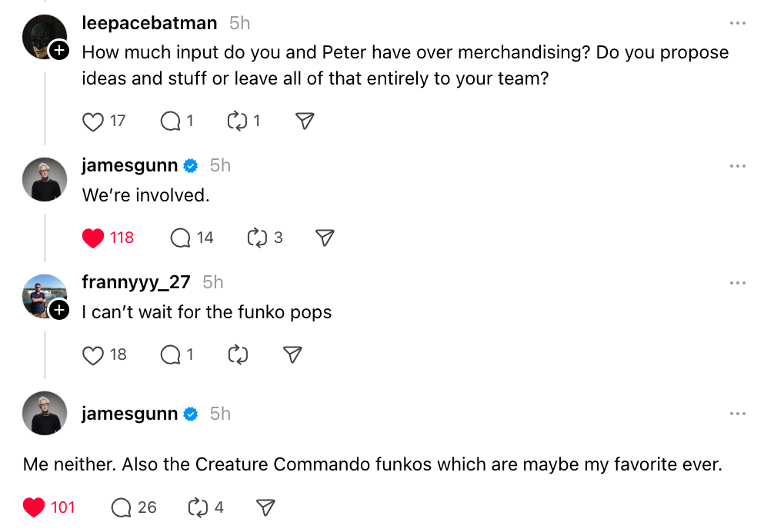The image size is (774, 532).
Task: Open more options for frannyyy_27's comment
Action: click(x=737, y=283)
